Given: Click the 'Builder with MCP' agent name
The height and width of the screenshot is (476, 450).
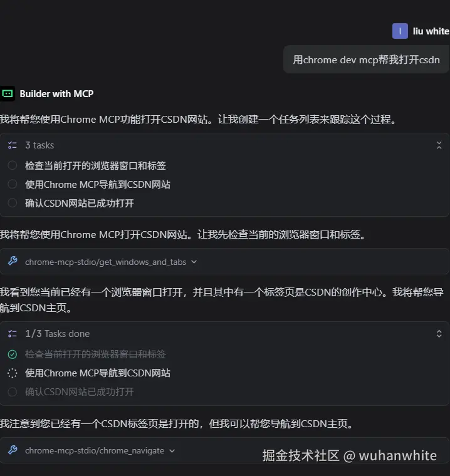Looking at the screenshot, I should tap(56, 94).
